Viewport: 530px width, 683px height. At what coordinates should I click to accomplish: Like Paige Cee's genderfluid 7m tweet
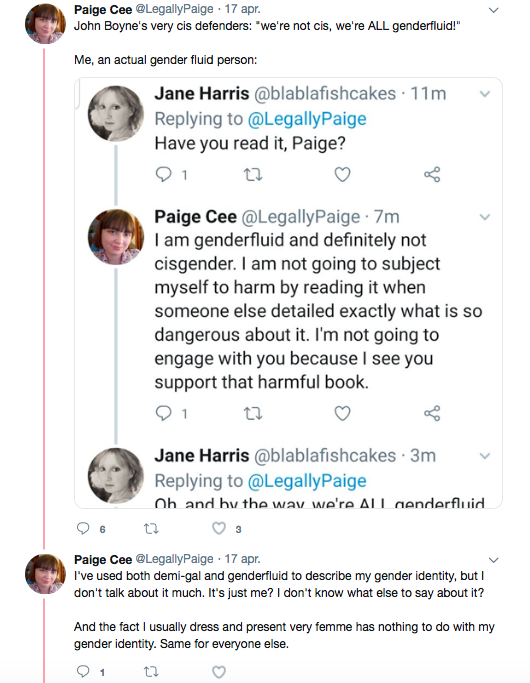coord(342,413)
